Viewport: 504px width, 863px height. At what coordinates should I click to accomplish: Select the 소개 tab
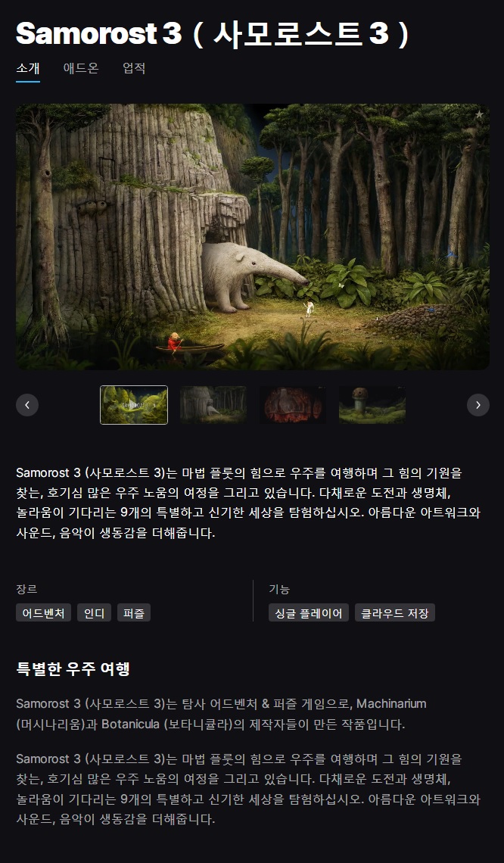(28, 68)
